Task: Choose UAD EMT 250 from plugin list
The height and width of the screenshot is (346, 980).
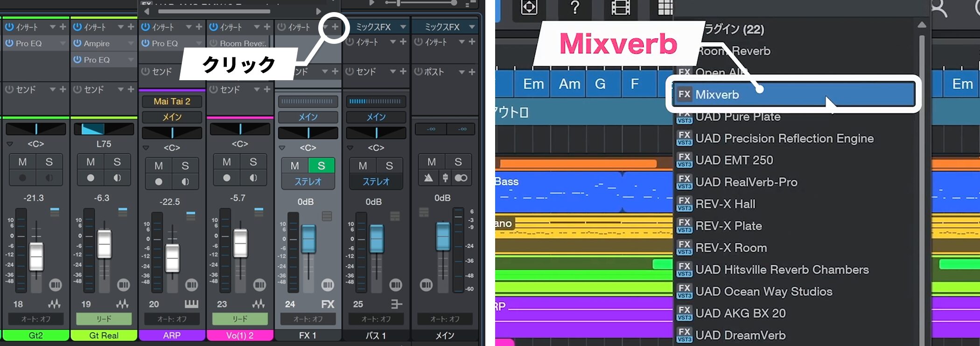Action: click(734, 160)
